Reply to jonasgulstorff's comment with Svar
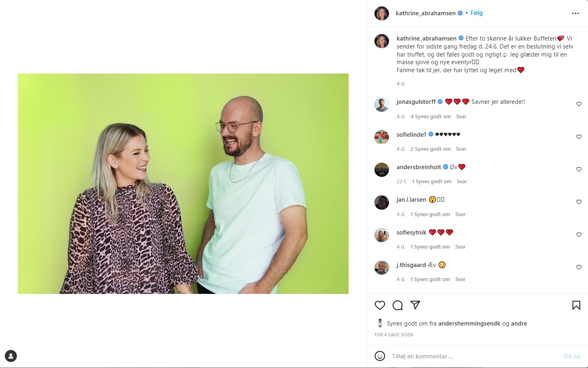The image size is (588, 368). point(461,117)
